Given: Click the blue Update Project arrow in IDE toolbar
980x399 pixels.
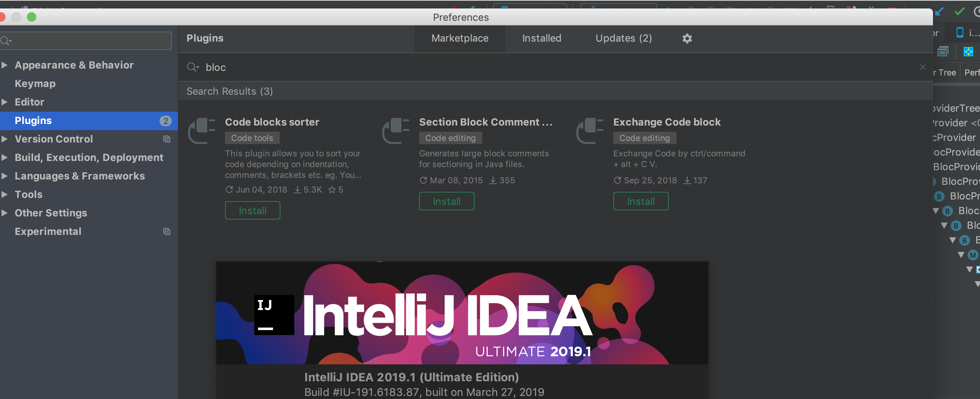Looking at the screenshot, I should click(x=939, y=12).
